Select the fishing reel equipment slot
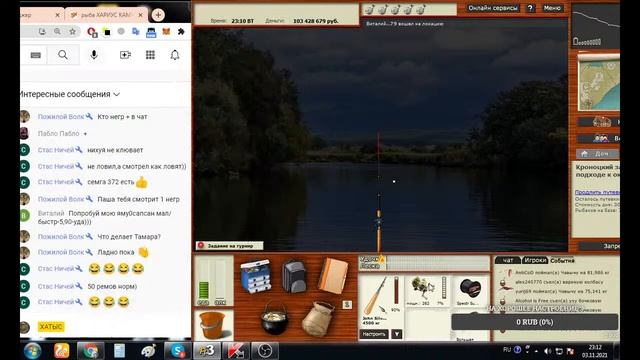 click(x=428, y=290)
